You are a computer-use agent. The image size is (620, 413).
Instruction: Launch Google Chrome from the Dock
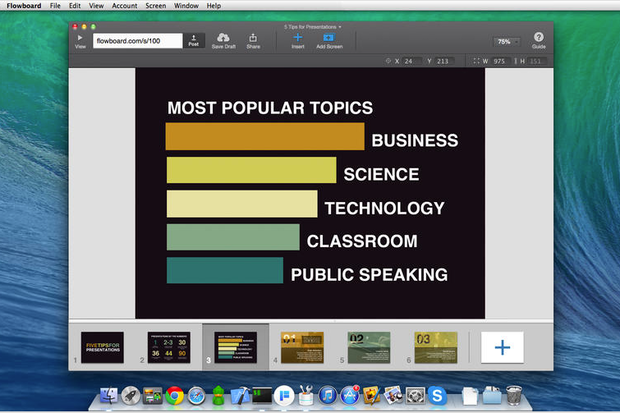pyautogui.click(x=174, y=396)
